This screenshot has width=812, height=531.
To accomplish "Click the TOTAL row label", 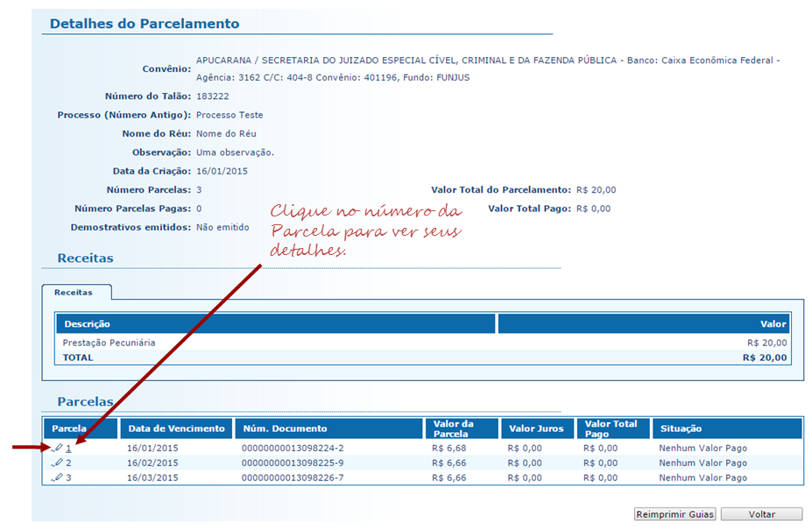I will click(x=78, y=358).
